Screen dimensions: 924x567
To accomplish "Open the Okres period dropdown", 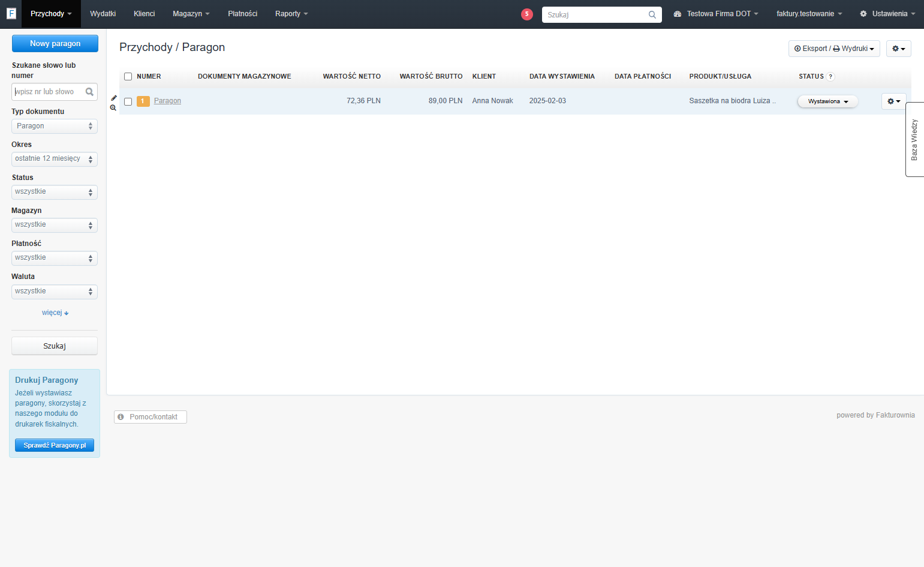I will coord(55,159).
